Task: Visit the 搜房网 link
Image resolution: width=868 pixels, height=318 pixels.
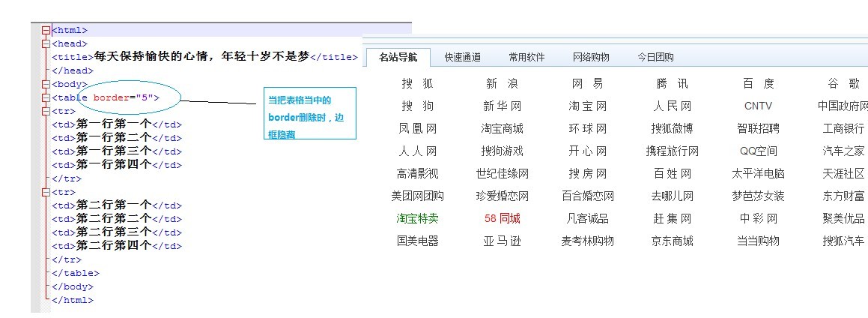Action: click(587, 173)
